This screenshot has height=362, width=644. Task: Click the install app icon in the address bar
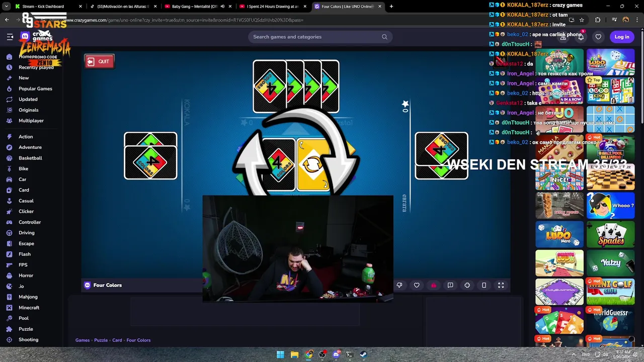(x=571, y=20)
